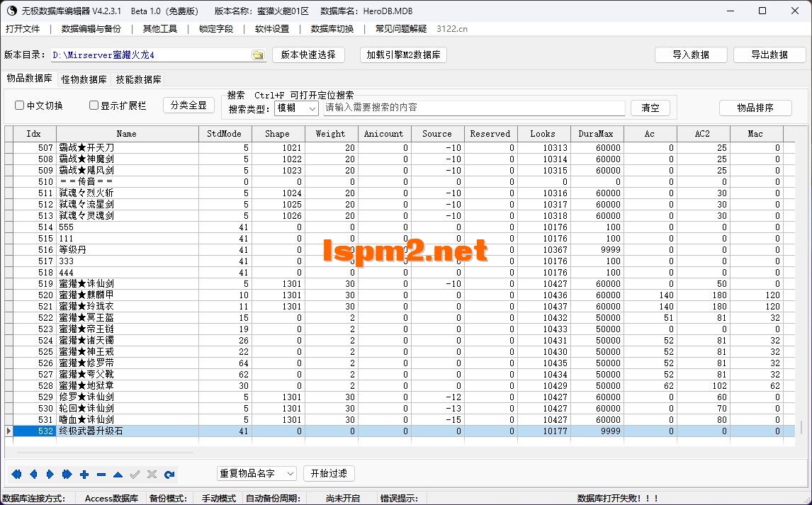Image resolution: width=812 pixels, height=505 pixels.
Task: Click the app yin-yang title icon
Action: pos(11,11)
